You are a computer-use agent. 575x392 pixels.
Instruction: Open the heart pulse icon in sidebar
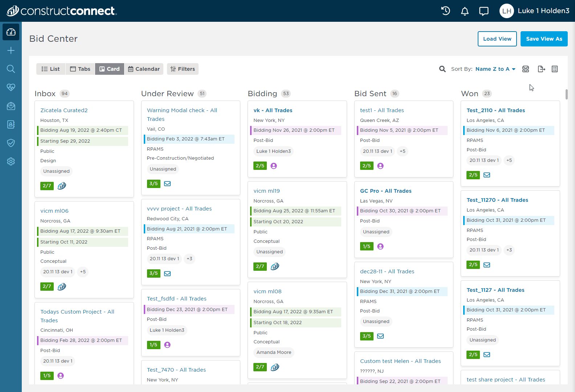[x=11, y=87]
